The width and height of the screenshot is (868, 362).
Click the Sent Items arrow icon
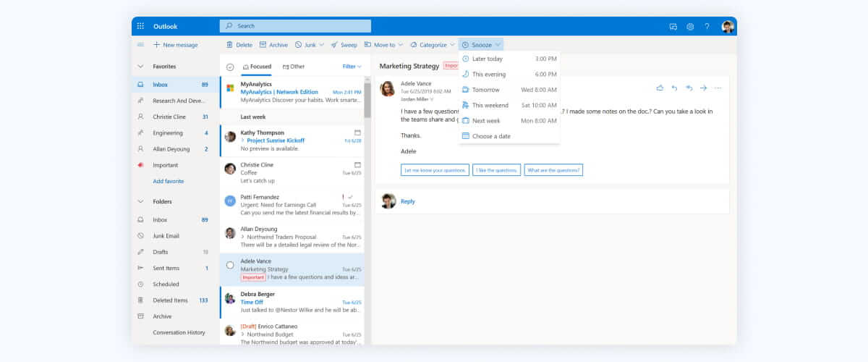point(140,268)
